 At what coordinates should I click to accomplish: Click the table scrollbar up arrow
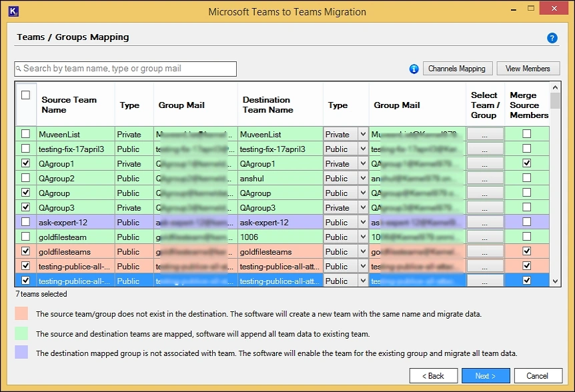pyautogui.click(x=555, y=87)
